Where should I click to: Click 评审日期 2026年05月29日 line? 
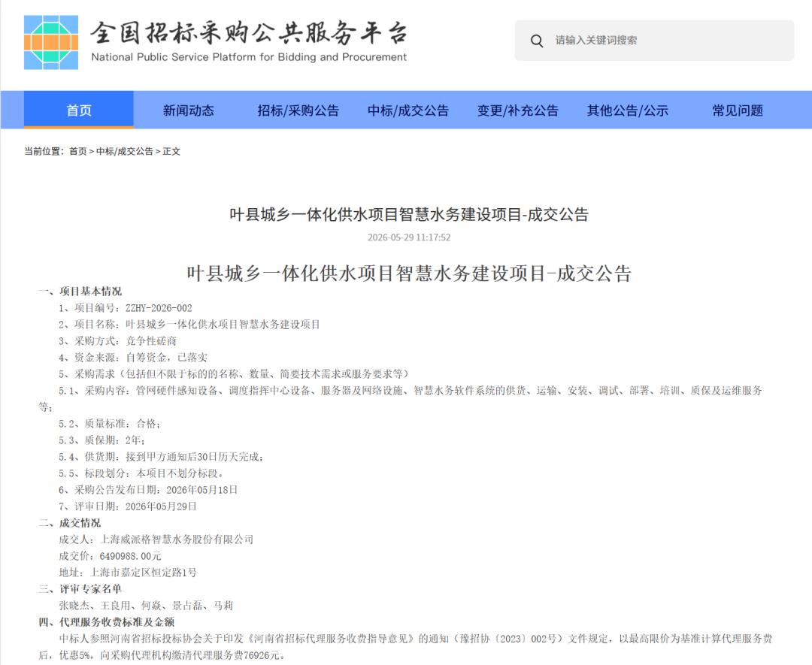tap(127, 506)
